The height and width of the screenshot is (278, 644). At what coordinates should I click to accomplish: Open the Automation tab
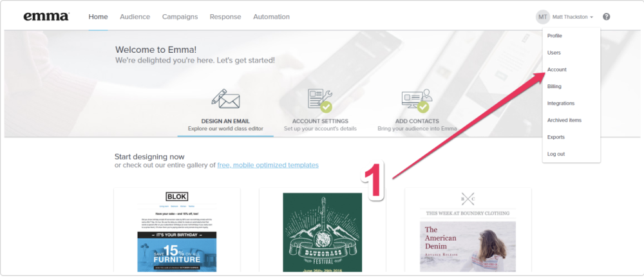click(x=271, y=17)
